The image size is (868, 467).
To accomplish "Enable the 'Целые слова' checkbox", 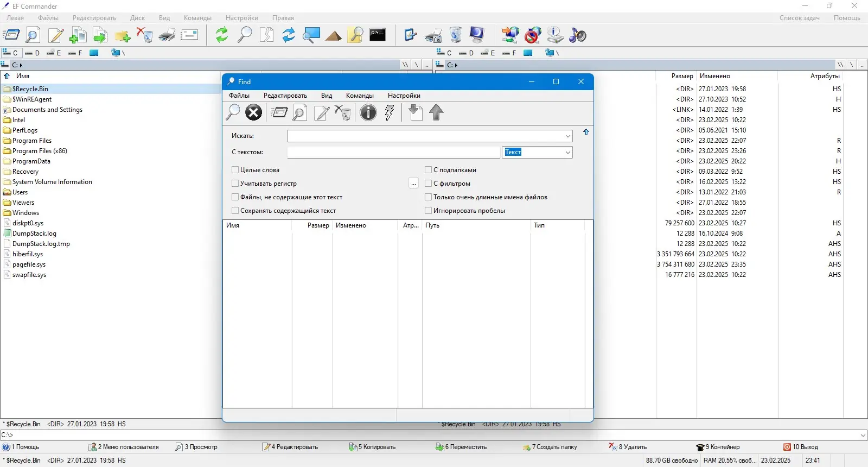I will pos(235,170).
